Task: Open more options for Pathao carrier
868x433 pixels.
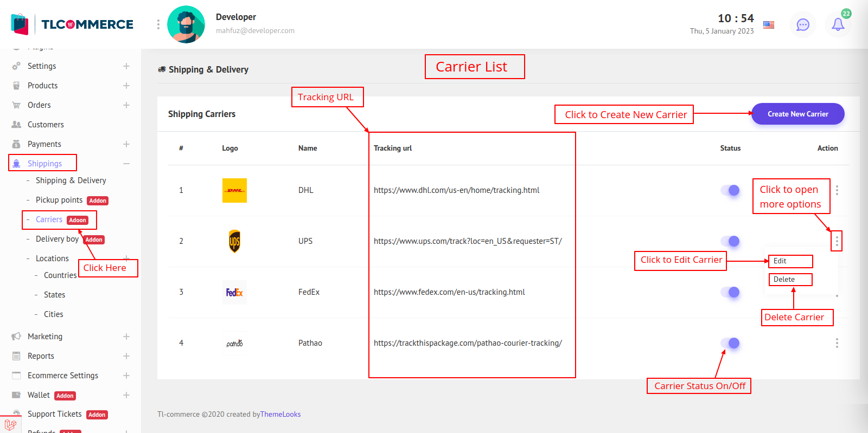Action: pos(837,343)
